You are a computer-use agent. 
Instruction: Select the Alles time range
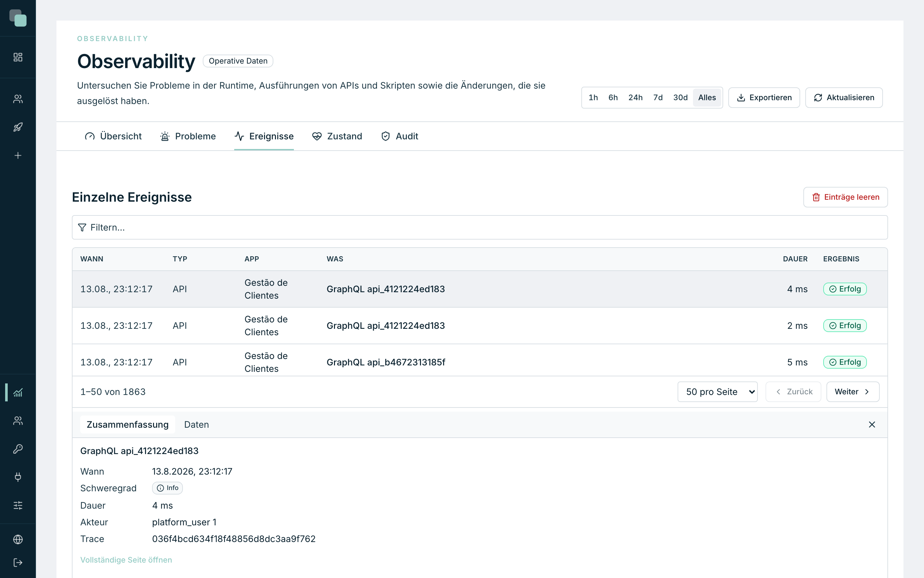tap(707, 98)
